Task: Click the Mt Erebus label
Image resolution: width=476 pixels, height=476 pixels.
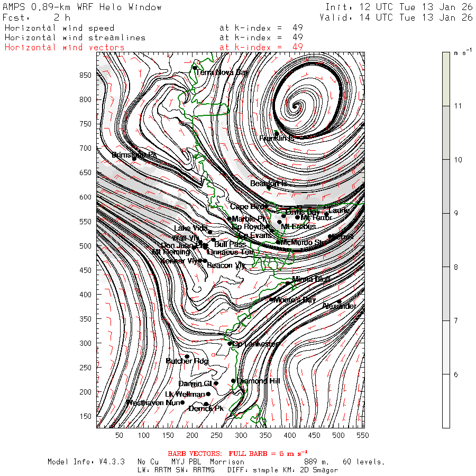Action: (x=298, y=226)
